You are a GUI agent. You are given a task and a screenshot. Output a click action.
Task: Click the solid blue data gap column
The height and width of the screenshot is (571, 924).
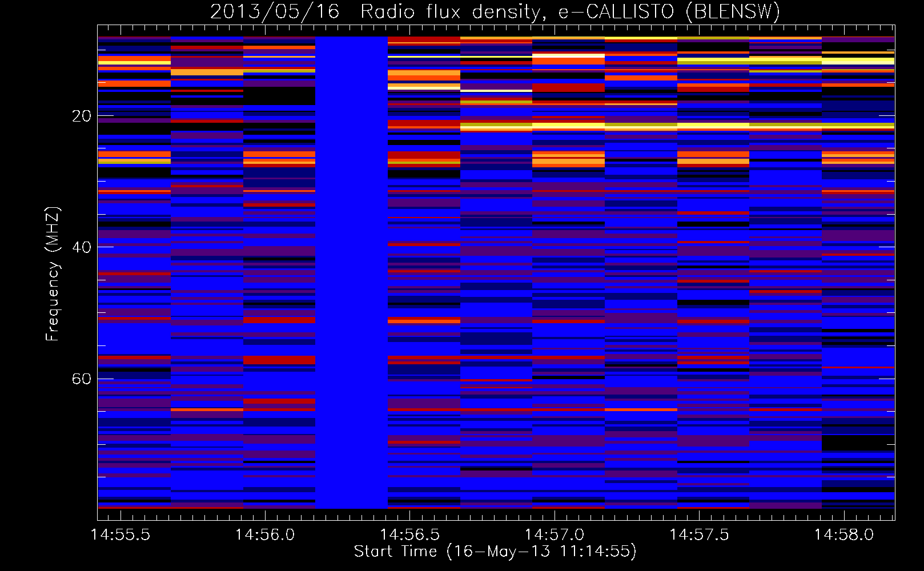351,272
